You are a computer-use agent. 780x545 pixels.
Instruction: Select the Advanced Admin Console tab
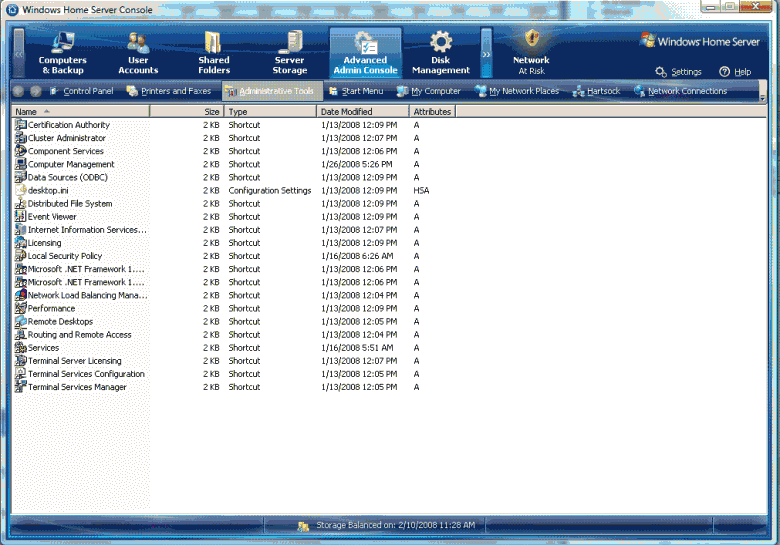[x=365, y=53]
